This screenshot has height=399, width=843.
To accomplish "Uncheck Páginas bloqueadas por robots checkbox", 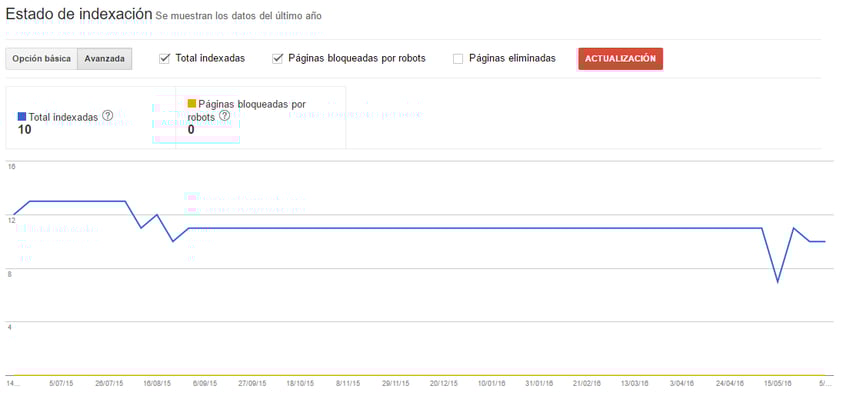I will [277, 59].
